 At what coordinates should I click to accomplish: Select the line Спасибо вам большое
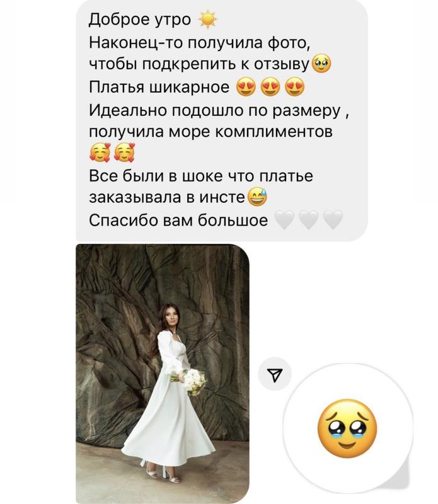(178, 220)
